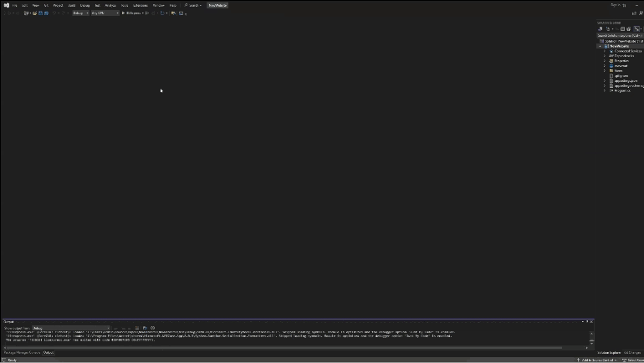Click the wwwroot globe folder icon
Screen dimensions: 644x363
coord(611,66)
